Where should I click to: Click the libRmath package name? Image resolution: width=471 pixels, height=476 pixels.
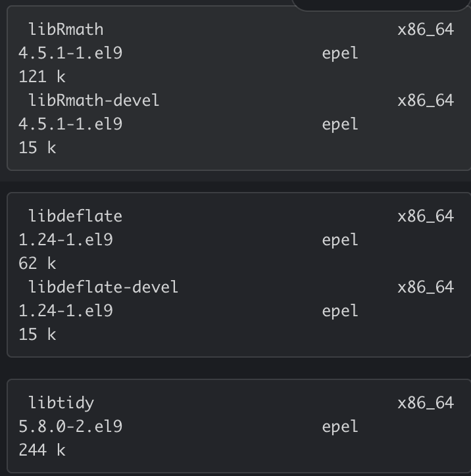pos(66,30)
